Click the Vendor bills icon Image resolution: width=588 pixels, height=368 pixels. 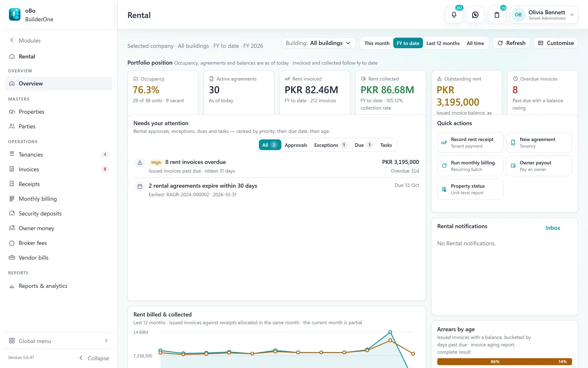click(x=12, y=258)
